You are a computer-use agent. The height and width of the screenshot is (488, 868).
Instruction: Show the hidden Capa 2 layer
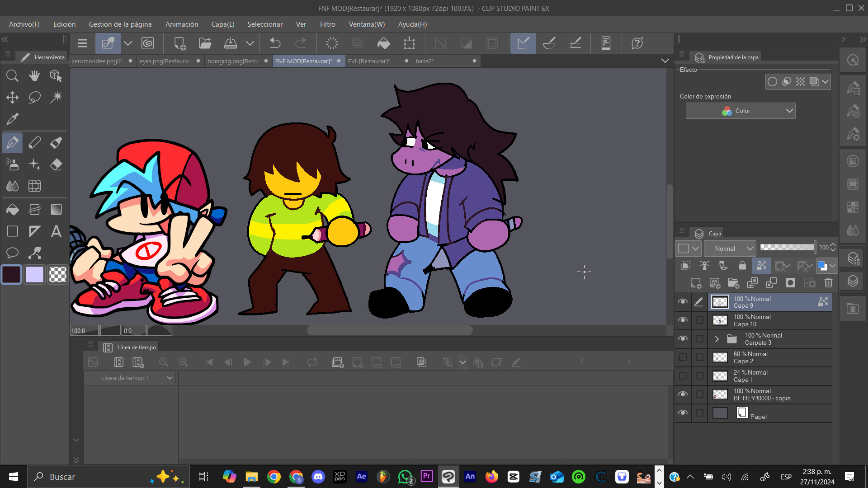point(683,357)
